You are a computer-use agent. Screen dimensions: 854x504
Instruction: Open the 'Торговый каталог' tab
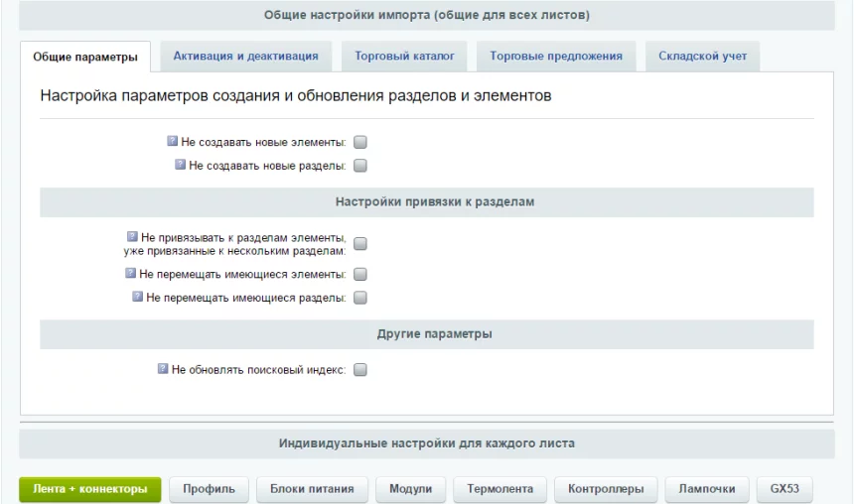(404, 57)
